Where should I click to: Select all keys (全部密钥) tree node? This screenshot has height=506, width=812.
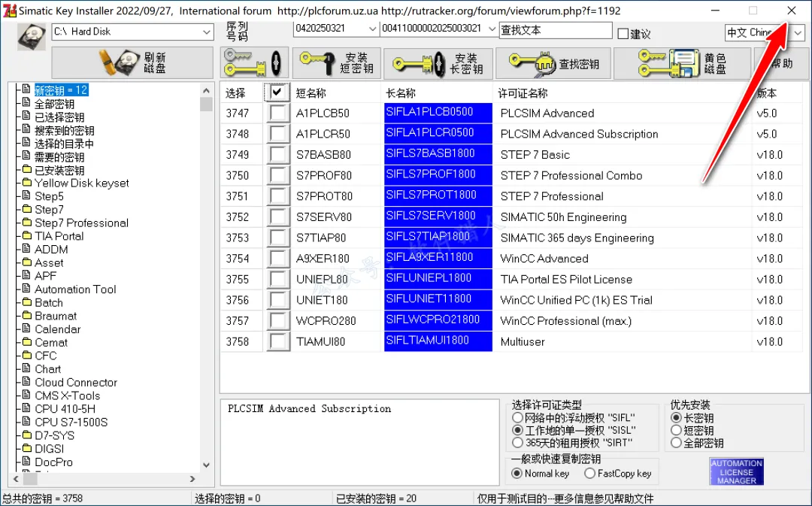click(x=54, y=104)
